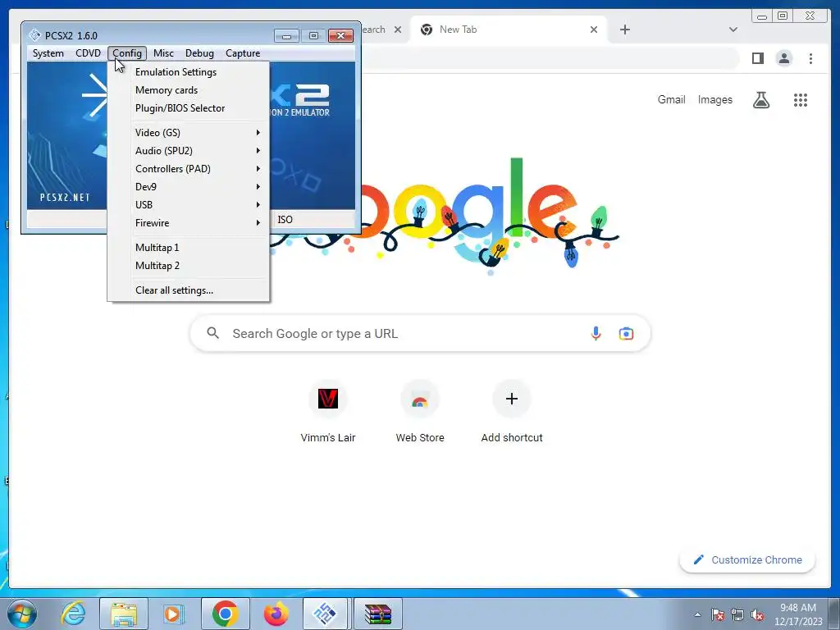Image resolution: width=840 pixels, height=630 pixels.
Task: Search by image with Lens camera icon
Action: 626,334
